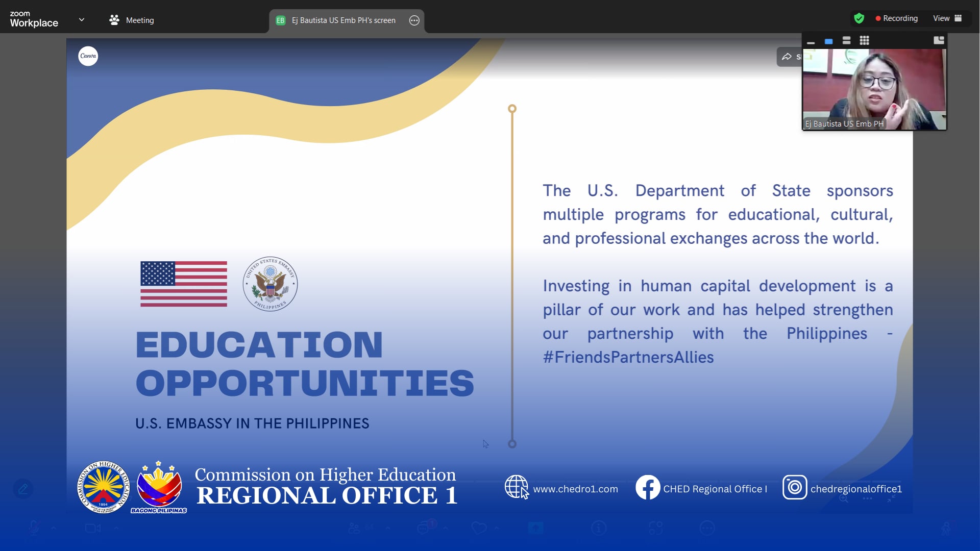Click the Bagong Pilipinas logo

coord(159,487)
